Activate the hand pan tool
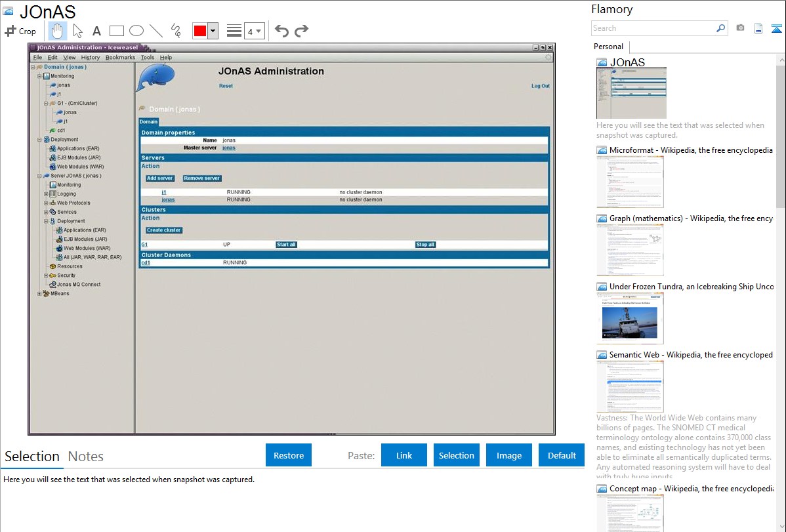 click(58, 31)
